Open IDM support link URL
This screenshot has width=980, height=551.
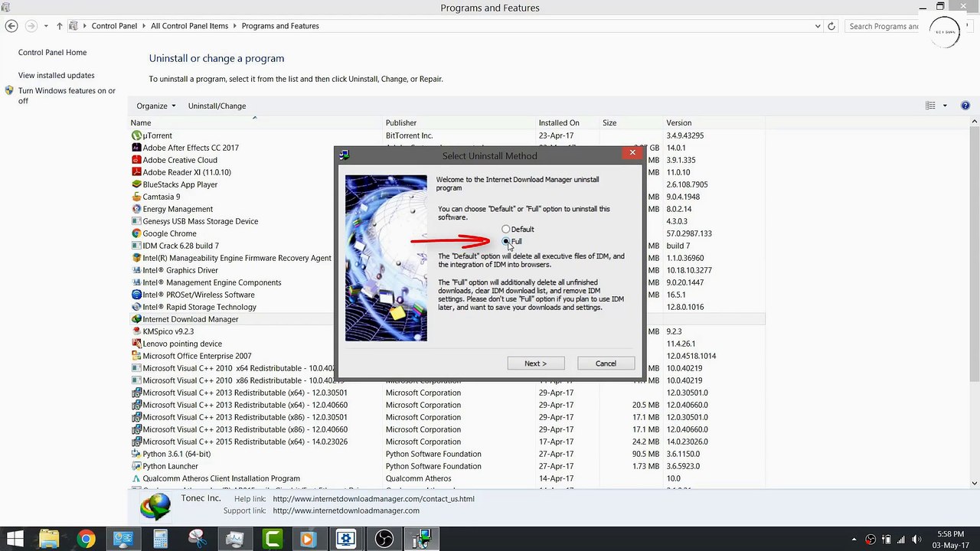(x=346, y=510)
